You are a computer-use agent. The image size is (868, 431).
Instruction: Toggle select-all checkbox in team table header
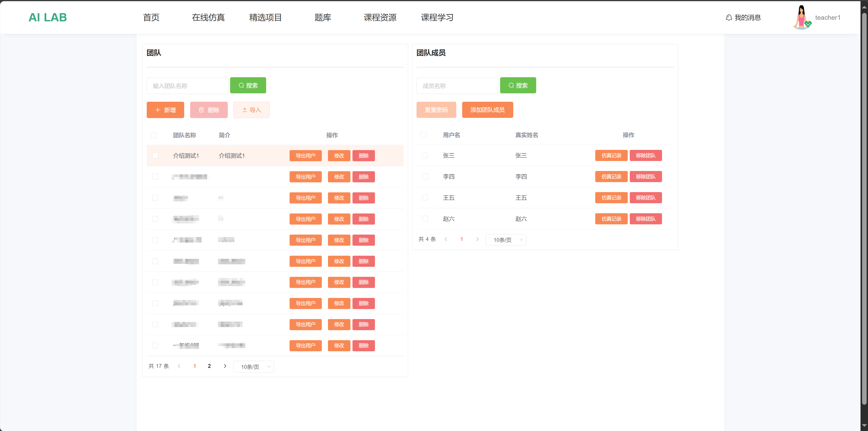[x=154, y=136]
